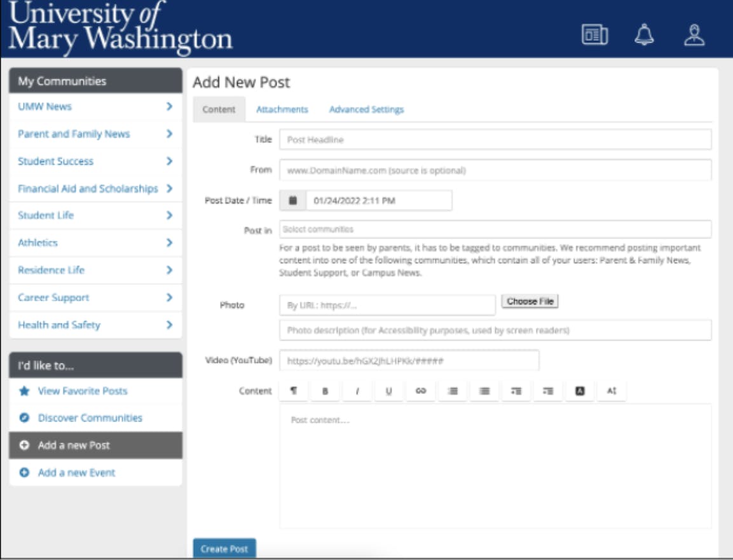This screenshot has width=733, height=560.
Task: Select the paragraph format tool
Action: 294,391
